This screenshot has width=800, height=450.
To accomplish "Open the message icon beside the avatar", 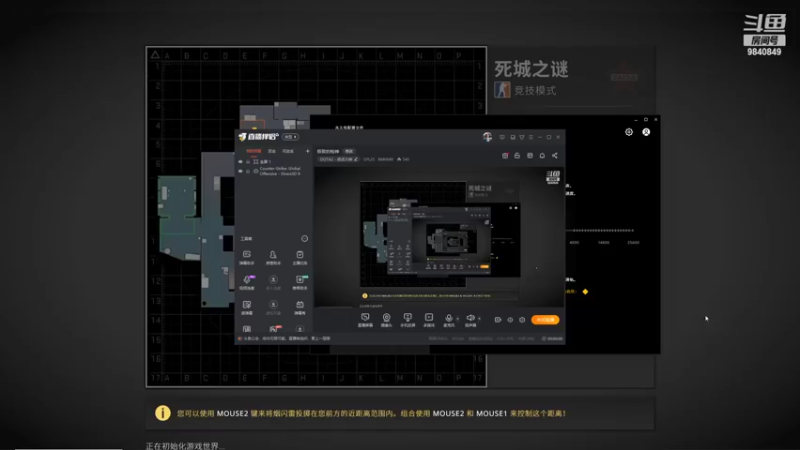I will [x=502, y=137].
